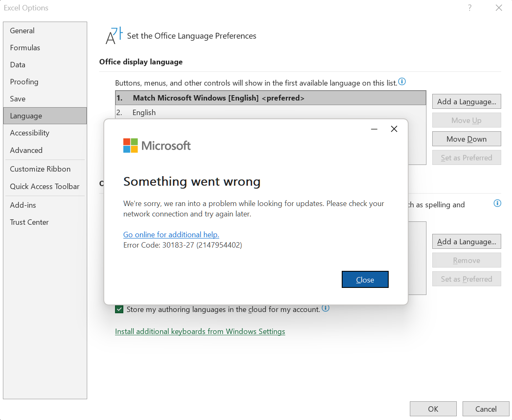512x420 pixels.
Task: Select Match Microsoft Windows [English] row
Action: point(271,98)
